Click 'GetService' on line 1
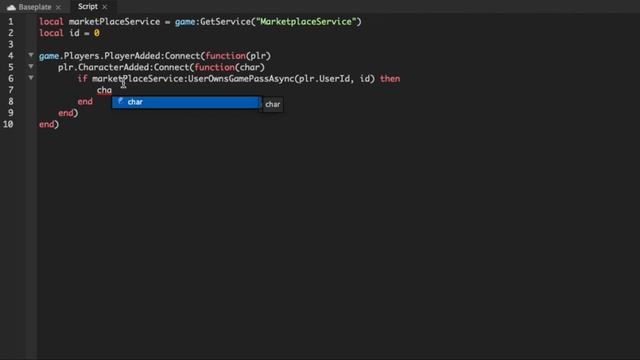This screenshot has width=640, height=360. coord(225,22)
